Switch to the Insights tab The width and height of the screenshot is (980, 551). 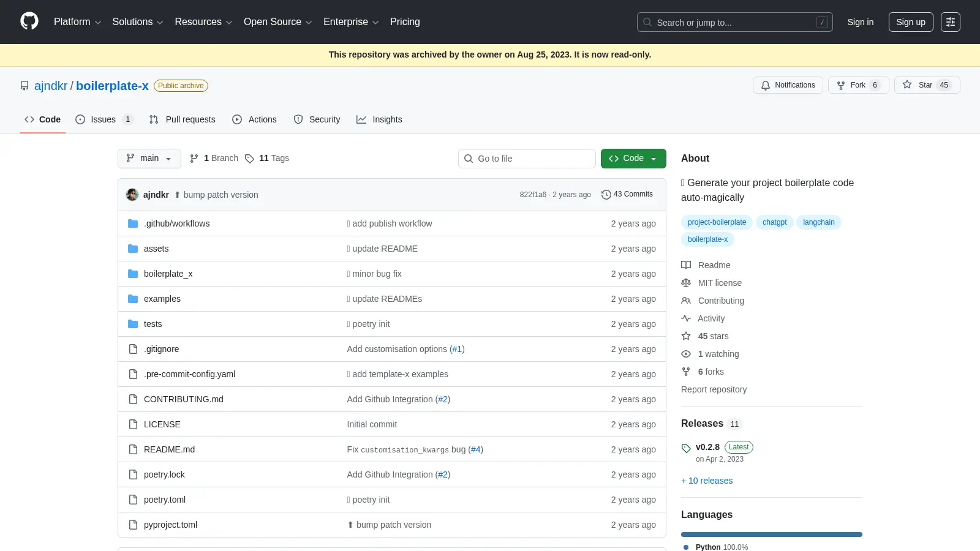379,119
